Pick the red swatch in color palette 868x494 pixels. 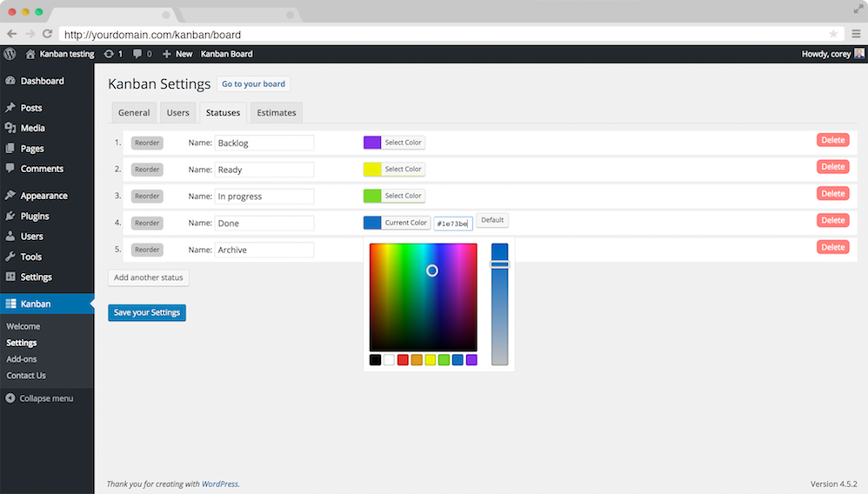click(403, 360)
